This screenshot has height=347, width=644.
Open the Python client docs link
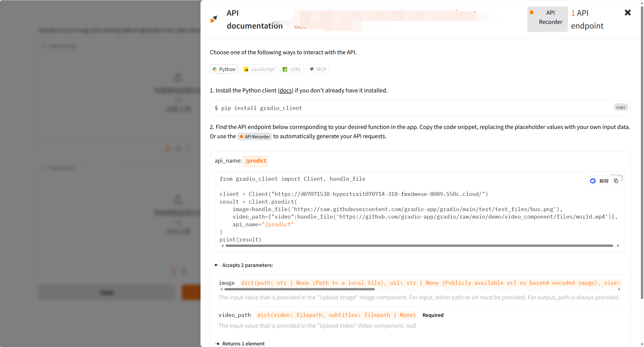(x=286, y=91)
